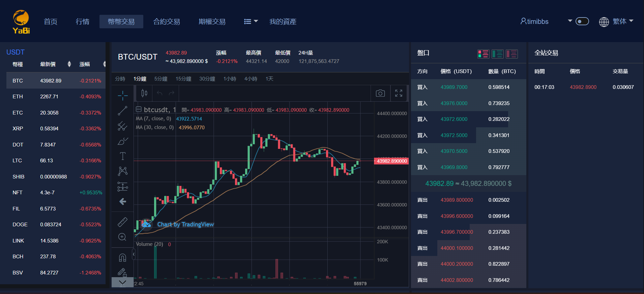644x294 pixels.
Task: Activate the ruler measure tool
Action: pos(122,222)
